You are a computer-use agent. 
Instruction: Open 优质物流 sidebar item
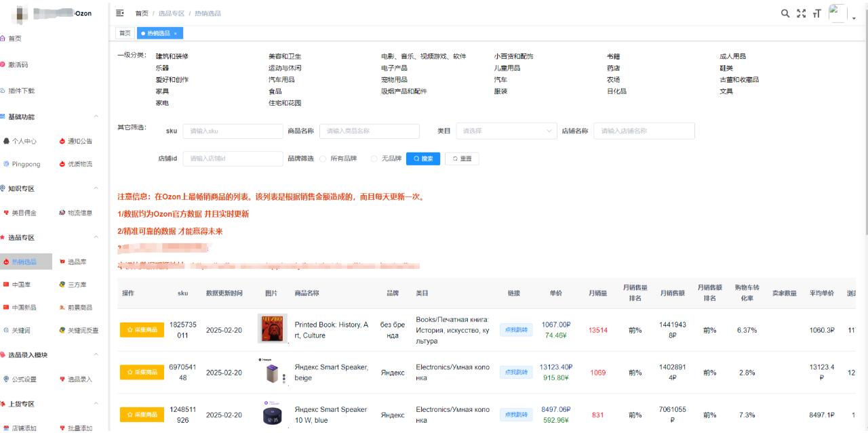click(x=80, y=164)
